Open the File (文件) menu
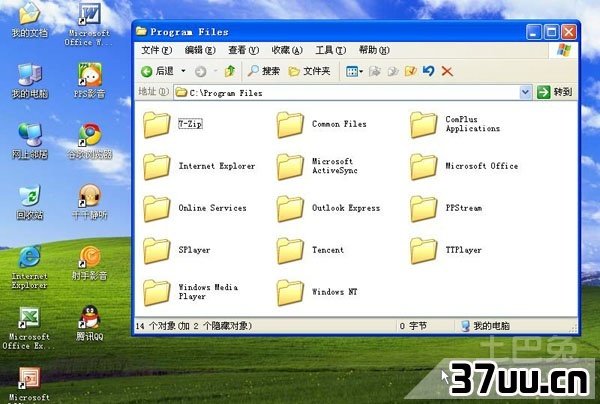This screenshot has width=600, height=404. pyautogui.click(x=157, y=50)
